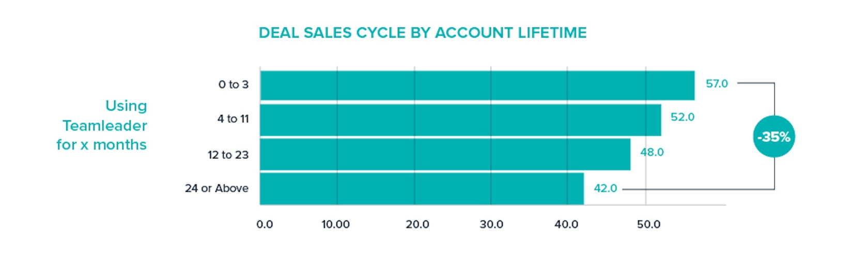Image resolution: width=868 pixels, height=258 pixels.
Task: Select the '4 to 11' category label
Action: pos(233,119)
